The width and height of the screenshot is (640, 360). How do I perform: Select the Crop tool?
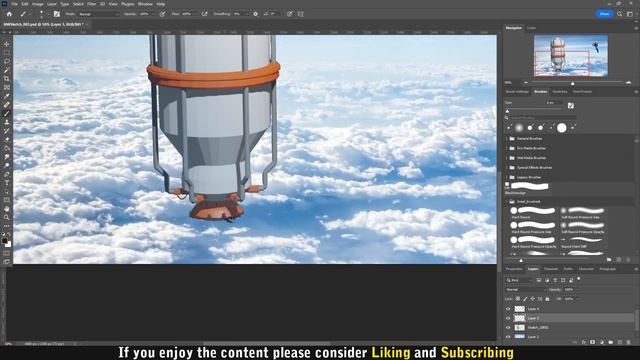(7, 78)
